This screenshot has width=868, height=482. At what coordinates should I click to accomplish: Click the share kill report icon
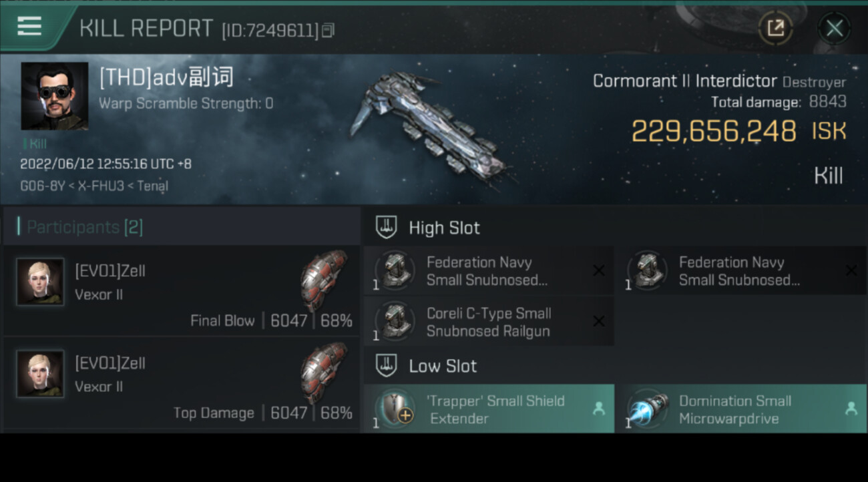point(775,28)
